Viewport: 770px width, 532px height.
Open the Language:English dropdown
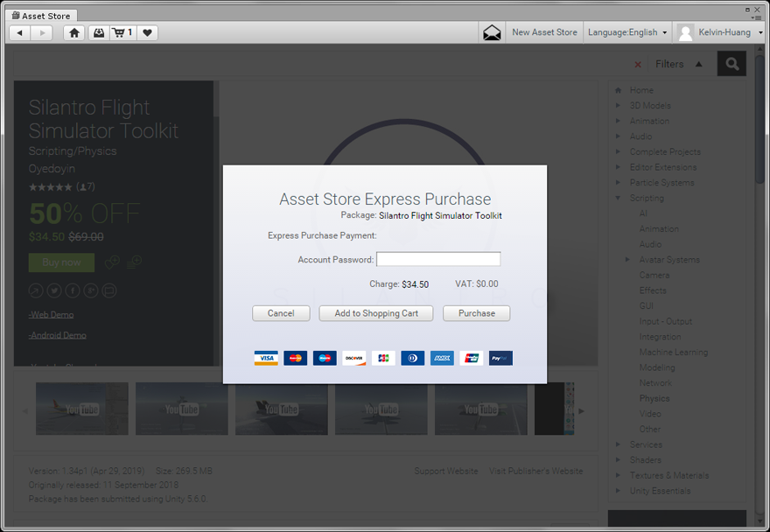point(627,32)
